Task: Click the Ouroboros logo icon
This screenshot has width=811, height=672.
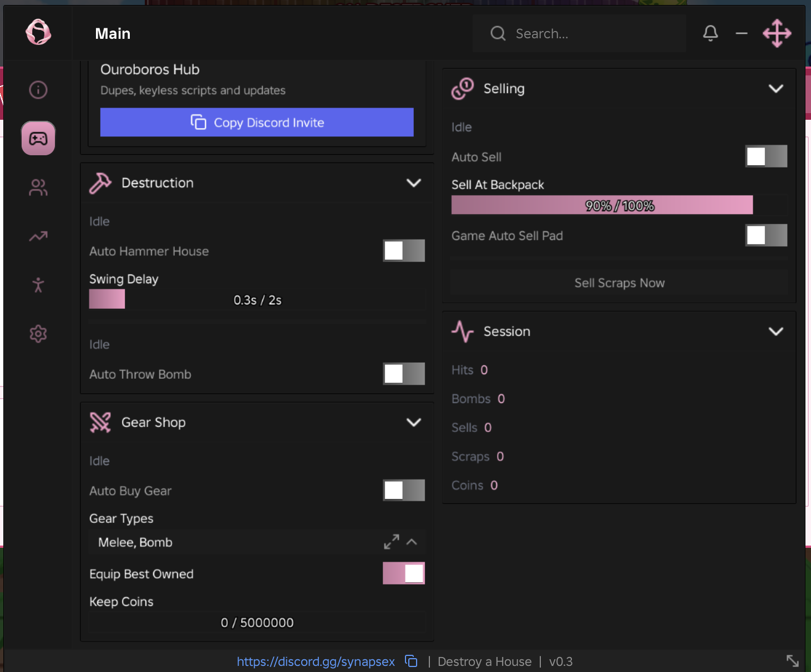Action: (x=38, y=32)
